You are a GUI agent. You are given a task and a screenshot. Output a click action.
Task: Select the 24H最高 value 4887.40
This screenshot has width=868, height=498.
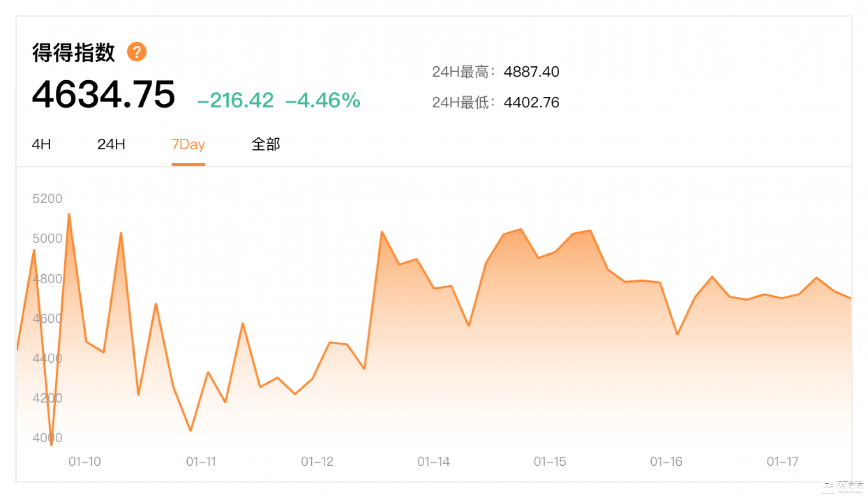(531, 71)
